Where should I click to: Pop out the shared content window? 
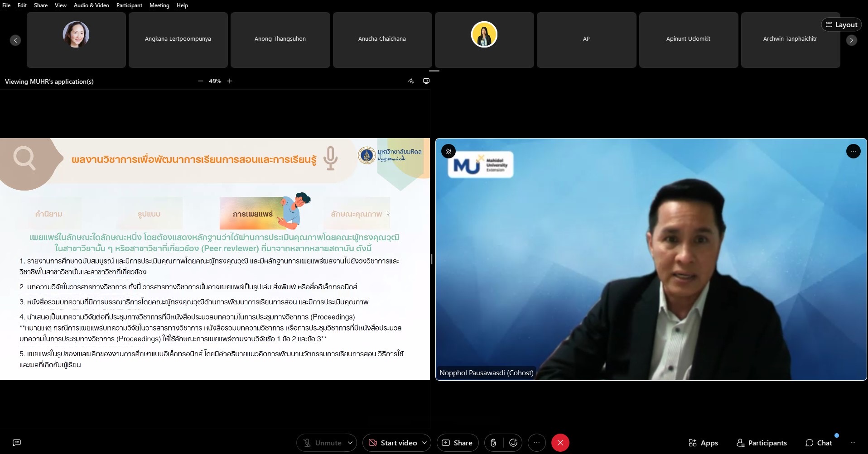point(426,81)
